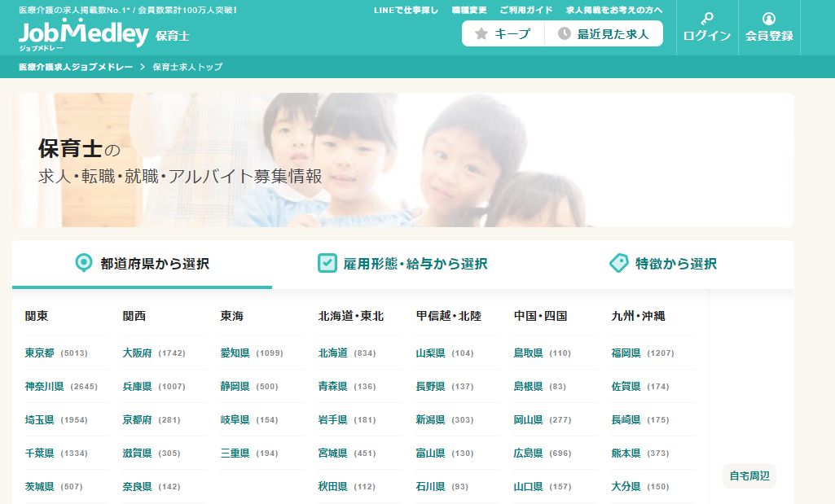Switch to 雇用形態・給与から選択 tab
835x504 pixels.
[x=415, y=264]
